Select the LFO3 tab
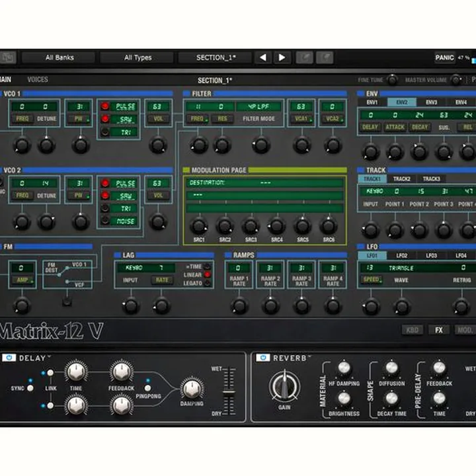 point(431,256)
